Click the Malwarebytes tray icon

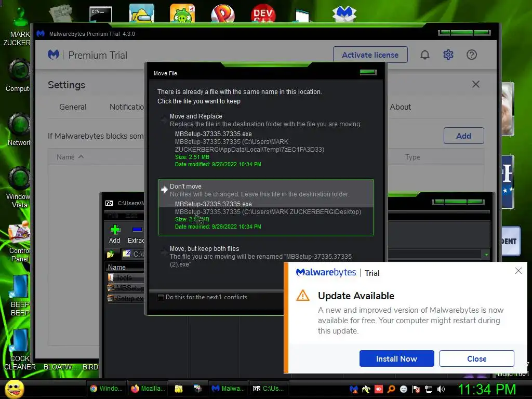[x=353, y=389]
